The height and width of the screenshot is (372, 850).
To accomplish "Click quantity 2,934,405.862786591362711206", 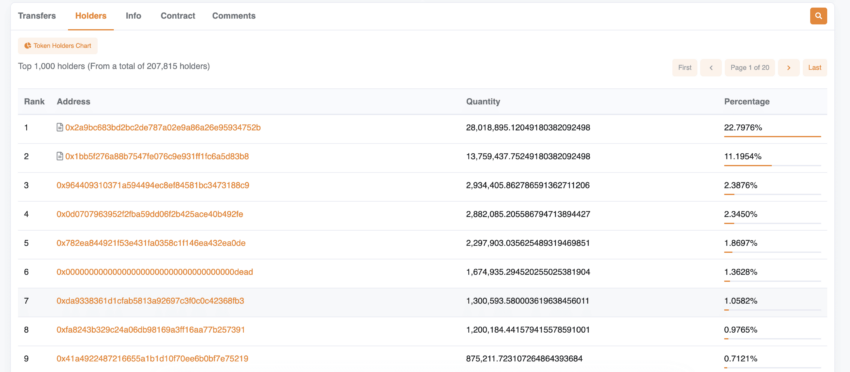I will point(528,185).
